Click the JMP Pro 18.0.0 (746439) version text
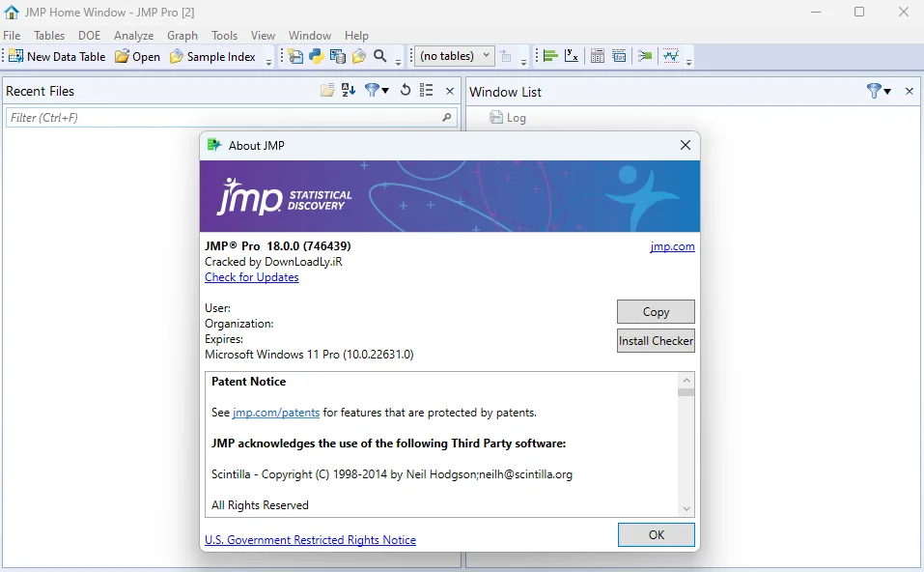Viewport: 924px width, 572px height. tap(277, 245)
